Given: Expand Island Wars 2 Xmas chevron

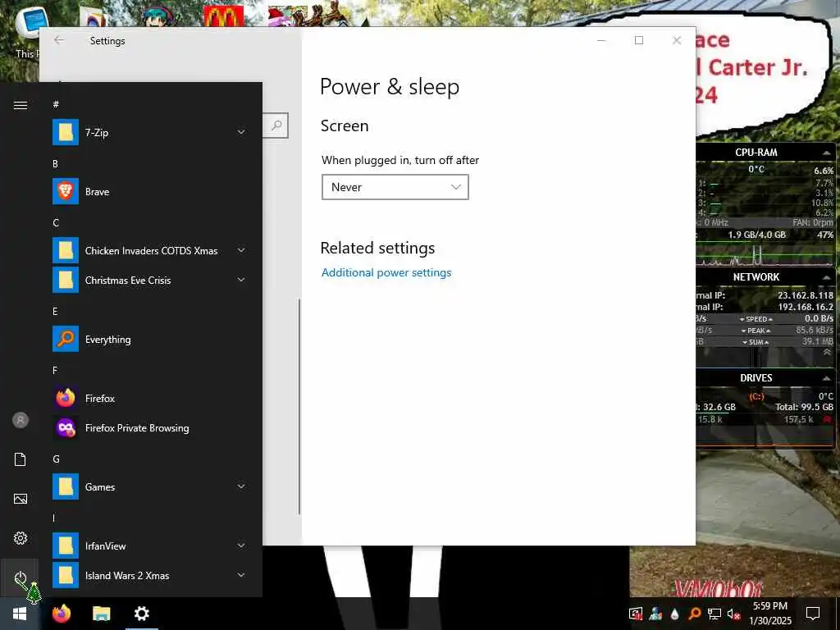Looking at the screenshot, I should coord(241,575).
